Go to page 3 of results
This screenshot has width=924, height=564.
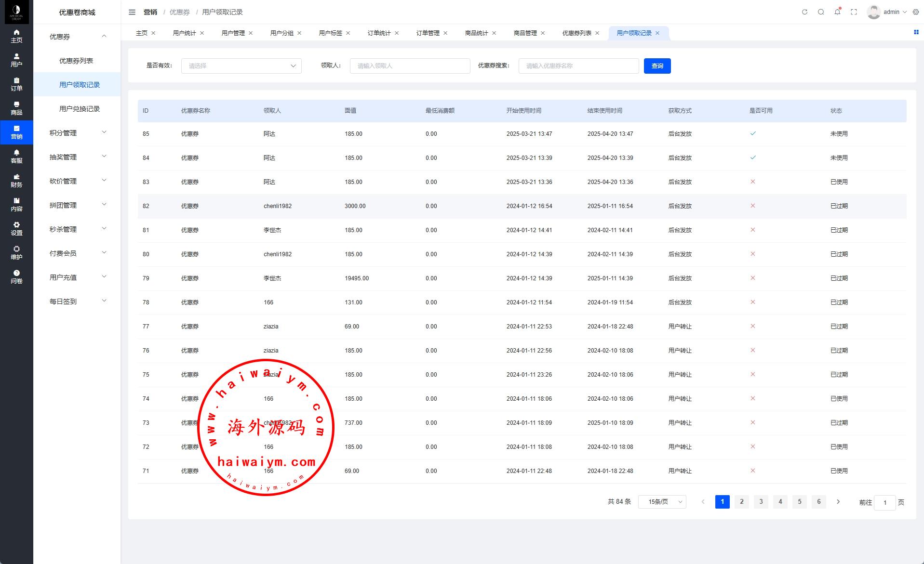pos(761,502)
